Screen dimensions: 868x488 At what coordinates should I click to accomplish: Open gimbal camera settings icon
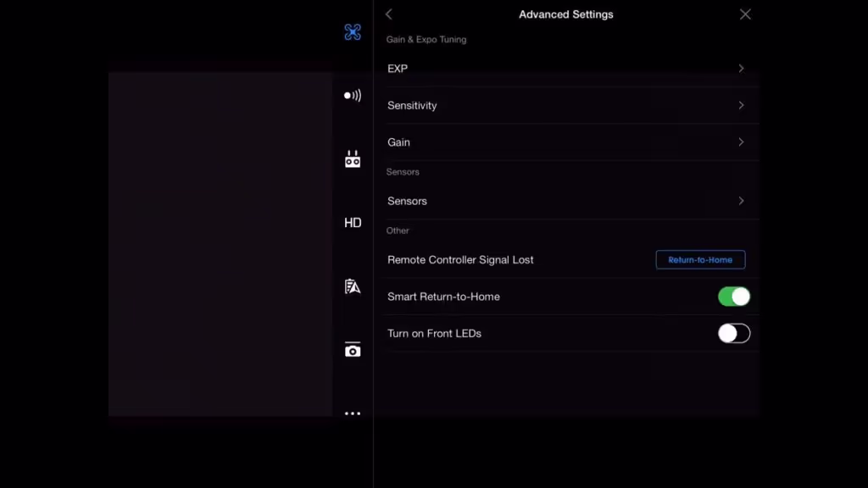point(353,350)
